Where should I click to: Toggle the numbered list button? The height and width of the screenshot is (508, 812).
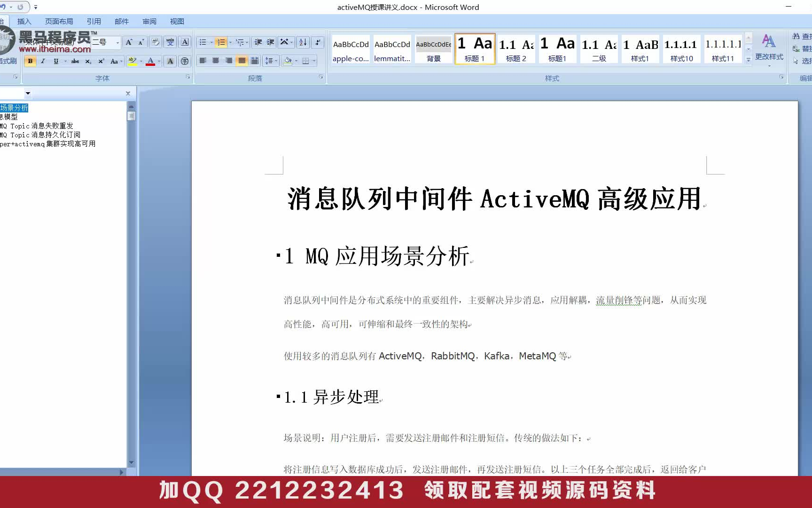pyautogui.click(x=221, y=43)
